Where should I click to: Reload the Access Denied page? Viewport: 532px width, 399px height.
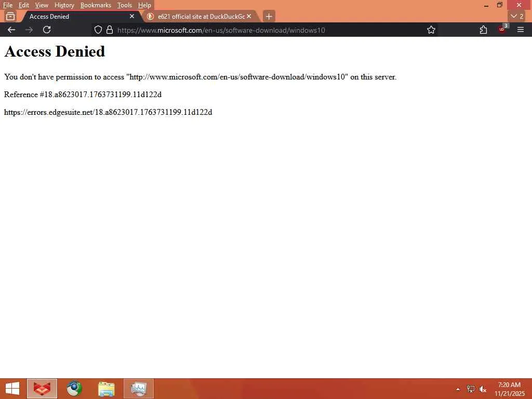tap(47, 30)
